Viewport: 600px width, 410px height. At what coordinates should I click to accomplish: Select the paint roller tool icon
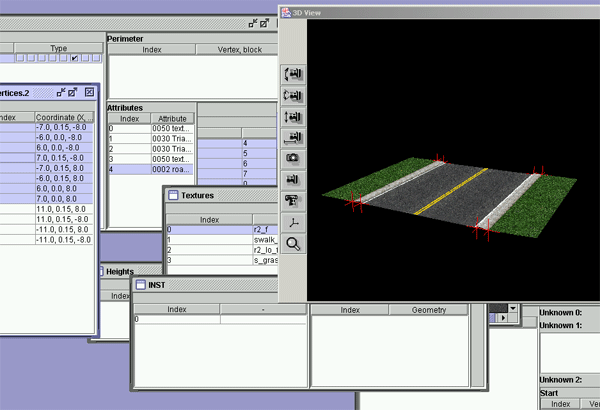click(x=295, y=200)
